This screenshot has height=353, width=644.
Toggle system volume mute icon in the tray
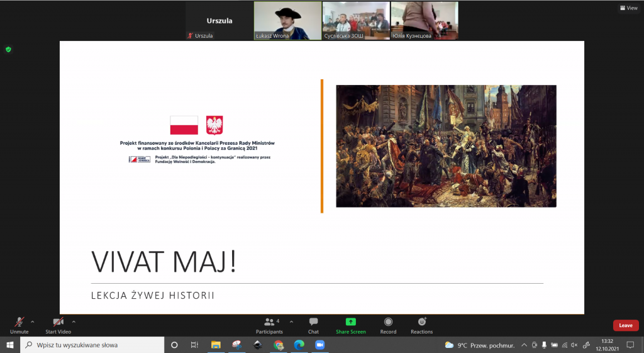[x=574, y=345]
